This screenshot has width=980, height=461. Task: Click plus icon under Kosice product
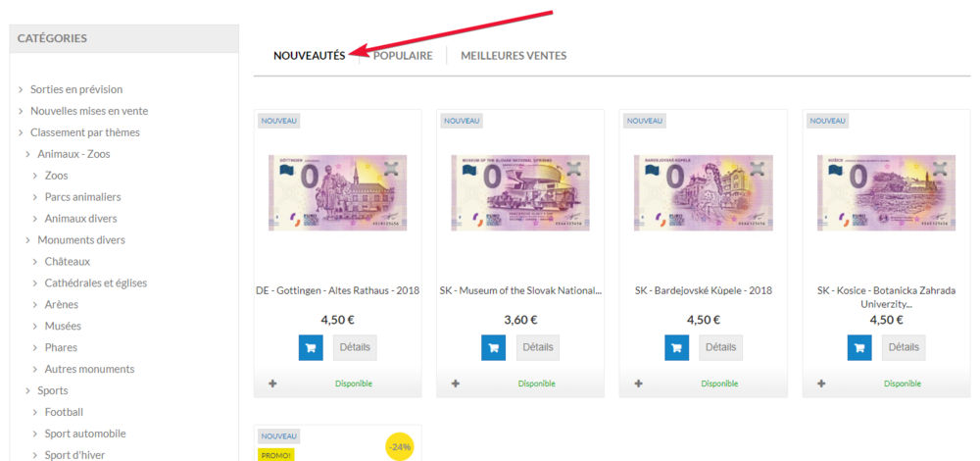coord(821,384)
